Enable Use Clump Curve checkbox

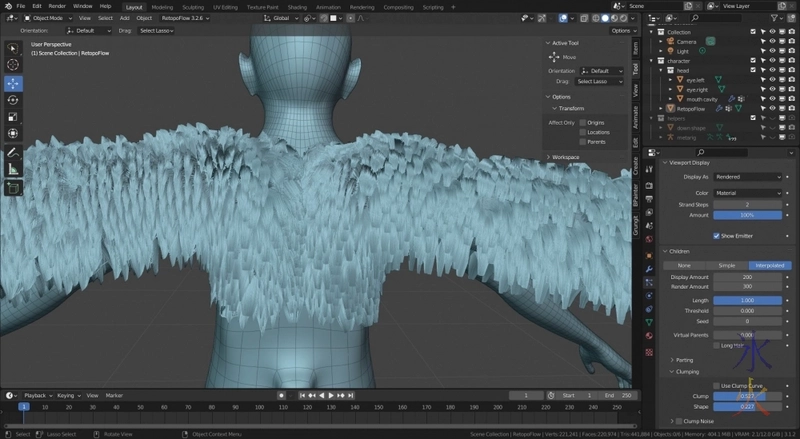(x=716, y=386)
